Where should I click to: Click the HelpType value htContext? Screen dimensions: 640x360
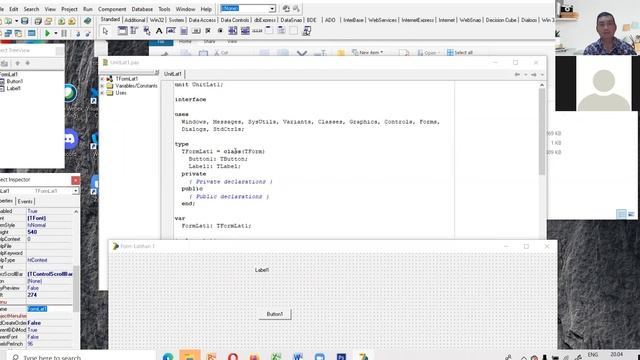point(49,260)
